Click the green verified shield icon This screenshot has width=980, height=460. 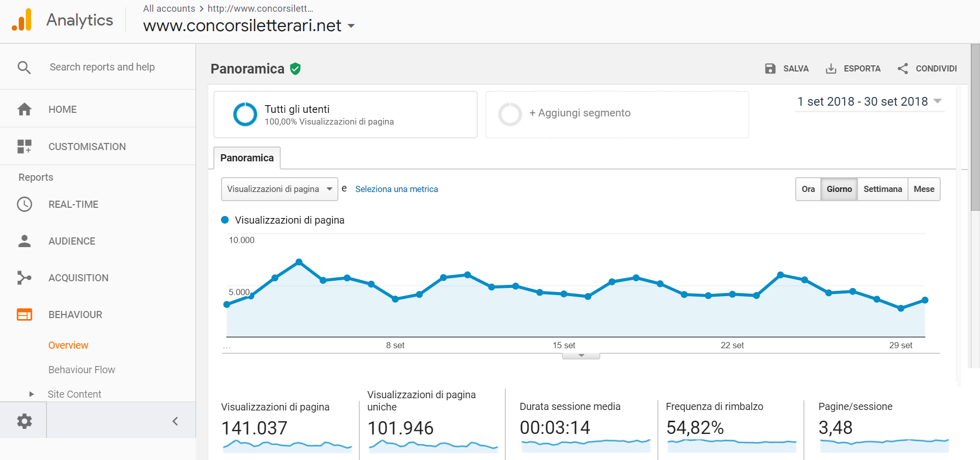click(x=295, y=69)
